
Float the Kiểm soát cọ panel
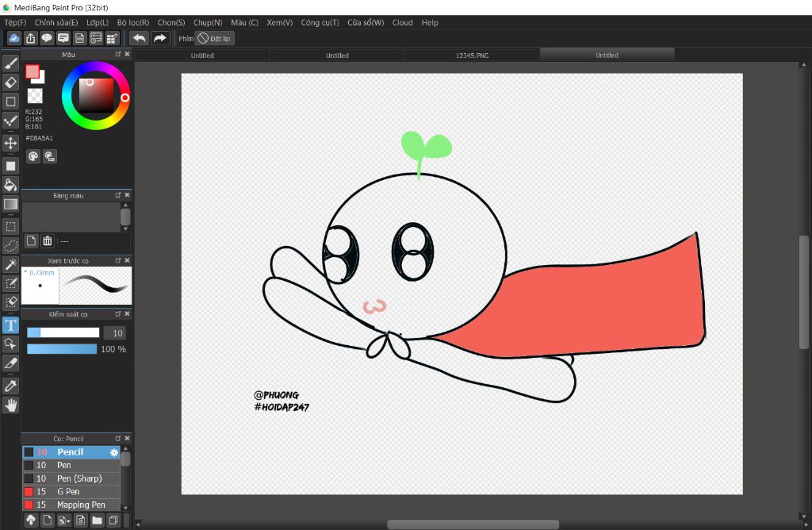[x=118, y=313]
